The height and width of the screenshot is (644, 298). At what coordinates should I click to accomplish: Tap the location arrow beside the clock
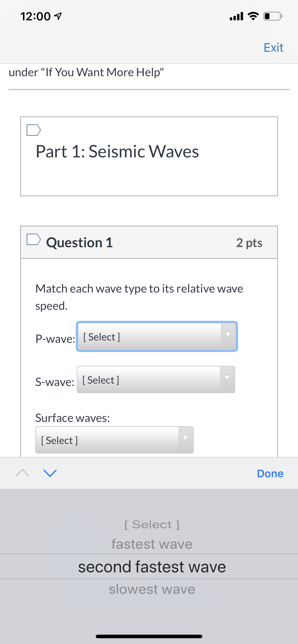[x=58, y=16]
